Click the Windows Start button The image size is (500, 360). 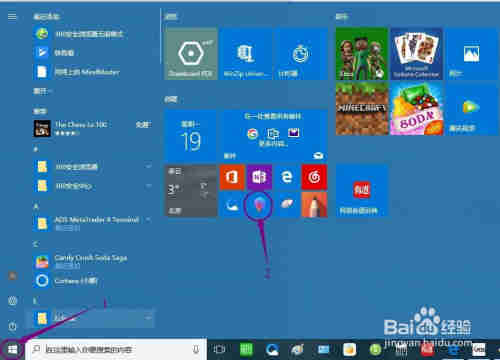coord(12,349)
